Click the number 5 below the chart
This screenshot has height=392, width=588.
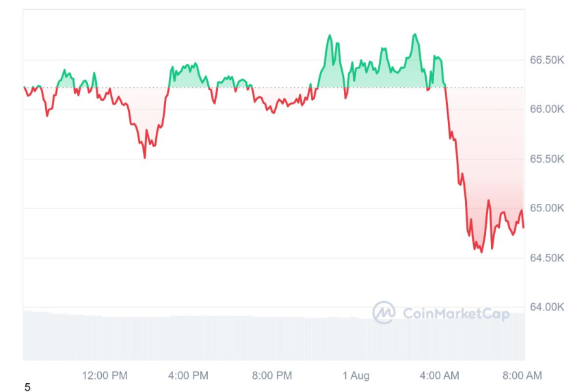pyautogui.click(x=27, y=387)
